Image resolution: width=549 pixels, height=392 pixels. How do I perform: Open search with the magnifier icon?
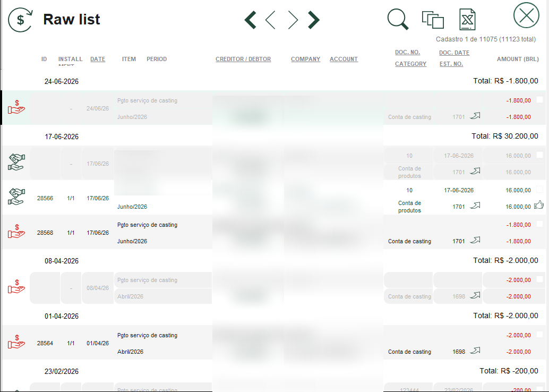coord(398,19)
